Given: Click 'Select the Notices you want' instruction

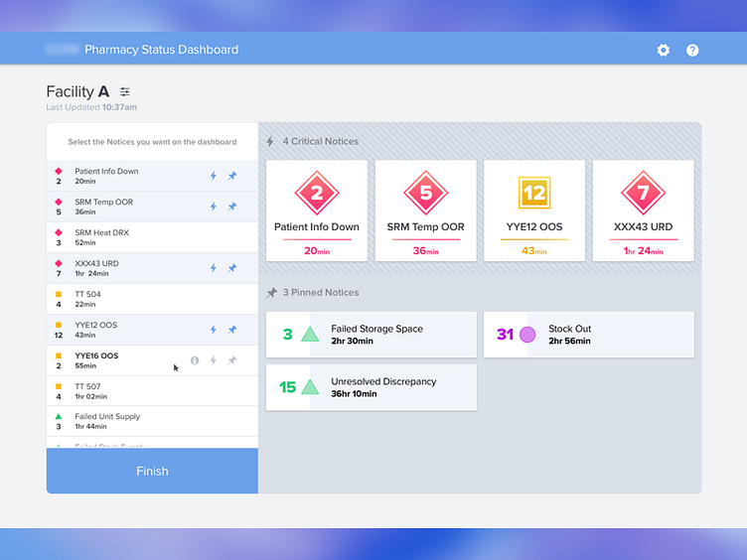Looking at the screenshot, I should (152, 142).
